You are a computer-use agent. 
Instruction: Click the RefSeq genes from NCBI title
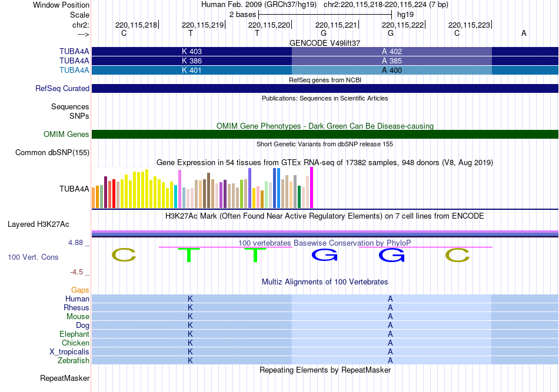point(325,80)
